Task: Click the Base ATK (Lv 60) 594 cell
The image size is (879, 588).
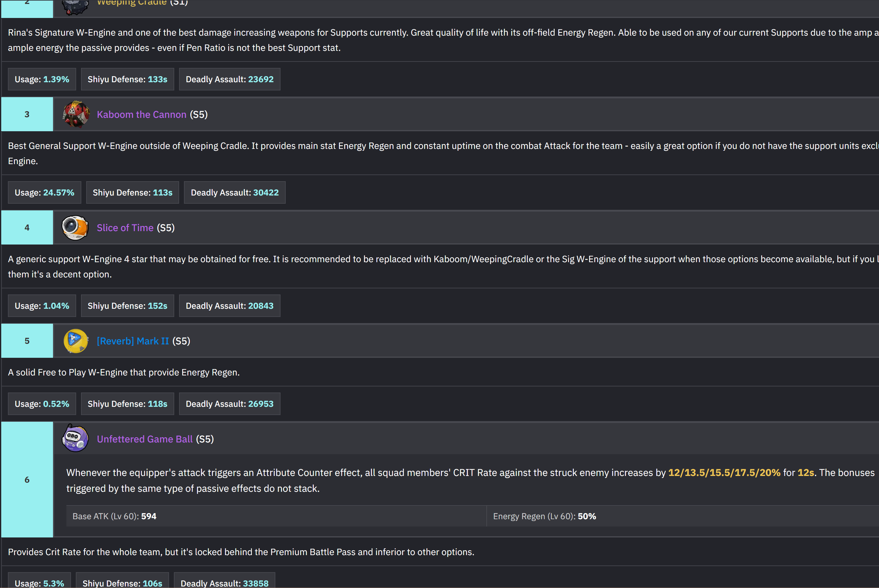Action: coord(276,516)
